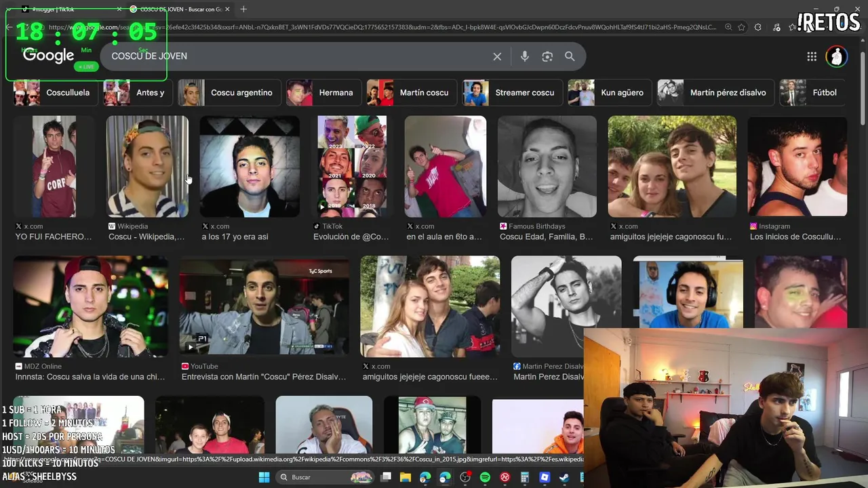Click the zoom icon in address bar
Image resolution: width=868 pixels, height=488 pixels.
pyautogui.click(x=728, y=27)
